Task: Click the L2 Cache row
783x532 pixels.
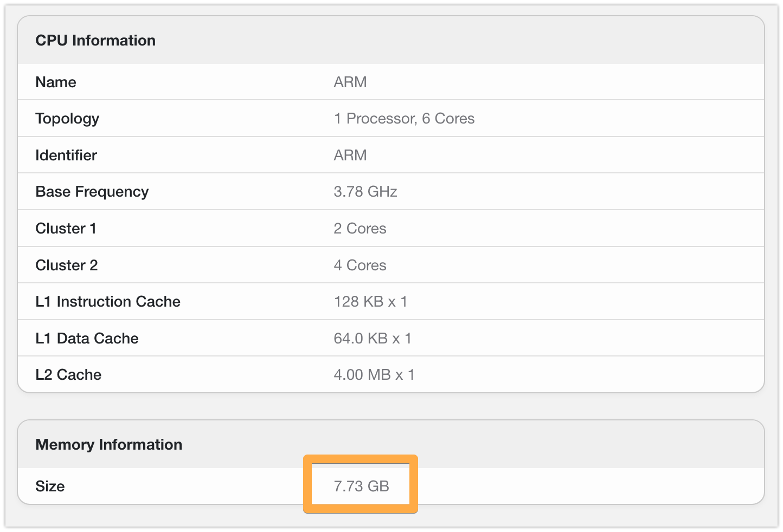Action: click(68, 374)
